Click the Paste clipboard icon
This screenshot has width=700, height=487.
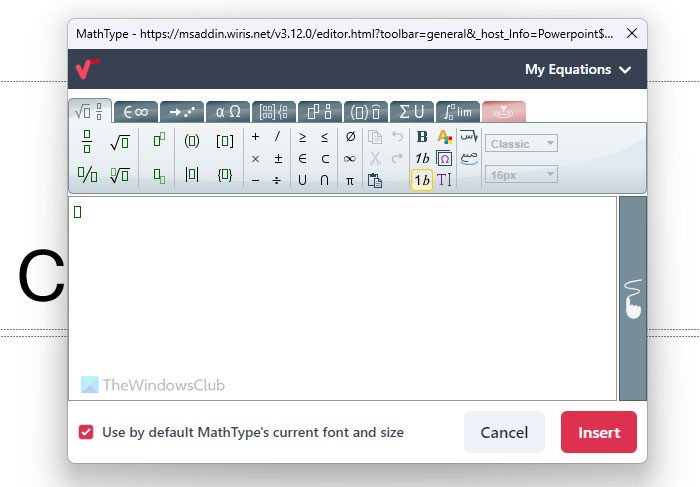[x=375, y=180]
